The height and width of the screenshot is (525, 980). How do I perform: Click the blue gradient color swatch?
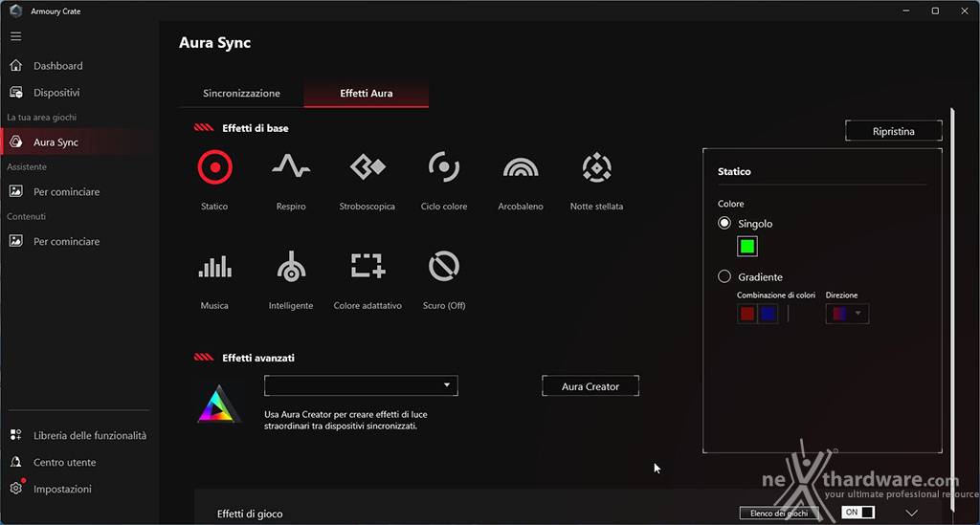768,314
